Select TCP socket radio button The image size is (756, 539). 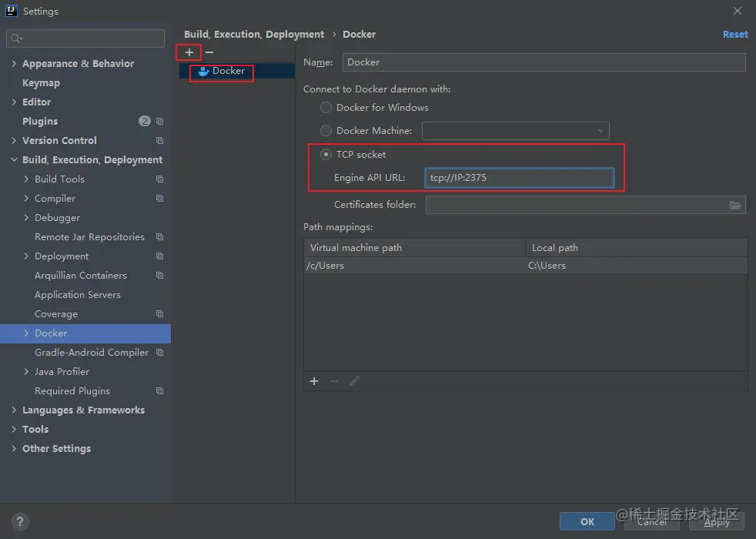point(326,154)
